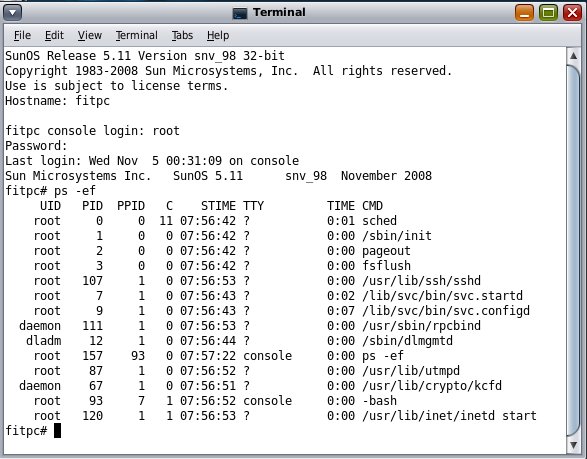Click the /usr/lib/ssh/sshd process entry

coord(422,280)
